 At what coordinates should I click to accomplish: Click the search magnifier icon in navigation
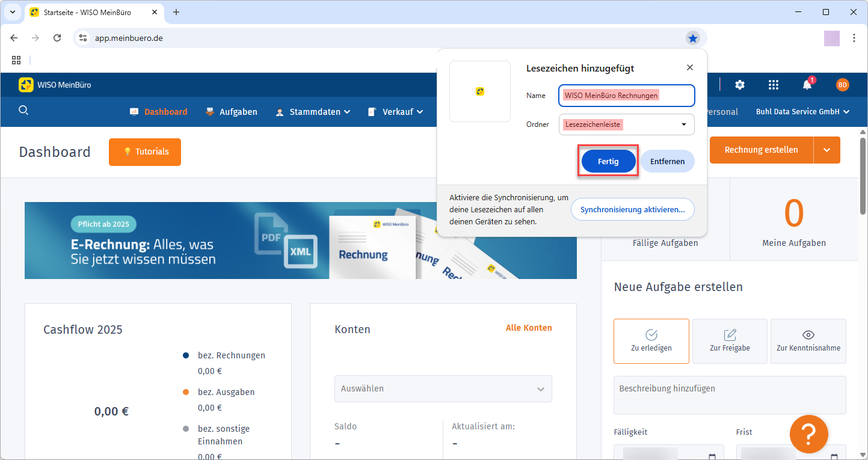[23, 110]
